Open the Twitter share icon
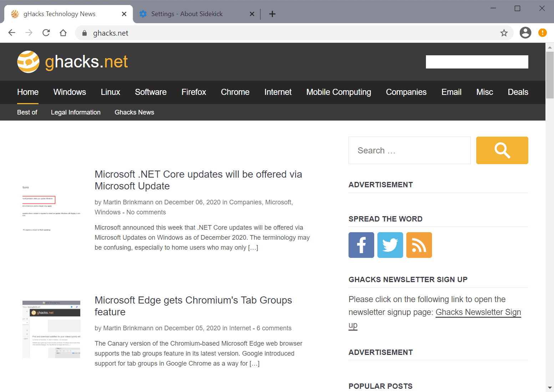Image resolution: width=554 pixels, height=392 pixels. [x=390, y=245]
